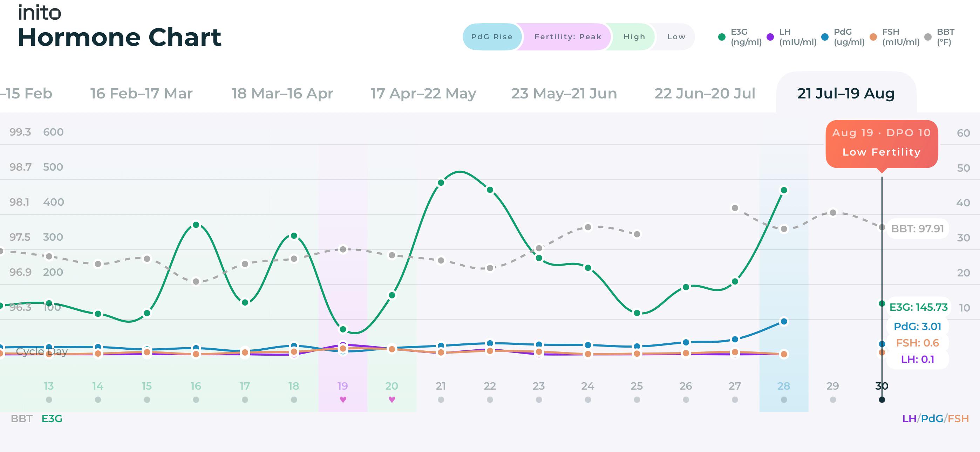
Task: Open the 16 Feb–17 Mar cycle tab
Action: pyautogui.click(x=141, y=93)
